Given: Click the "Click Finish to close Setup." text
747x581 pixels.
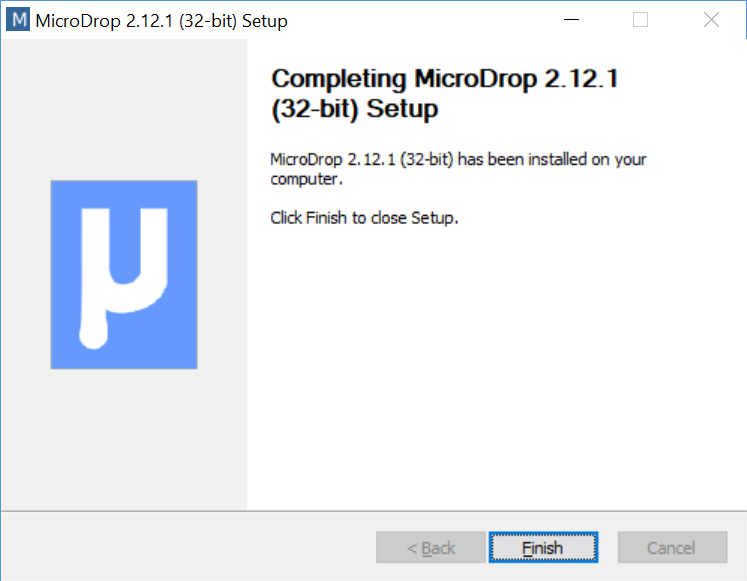Looking at the screenshot, I should coord(364,217).
